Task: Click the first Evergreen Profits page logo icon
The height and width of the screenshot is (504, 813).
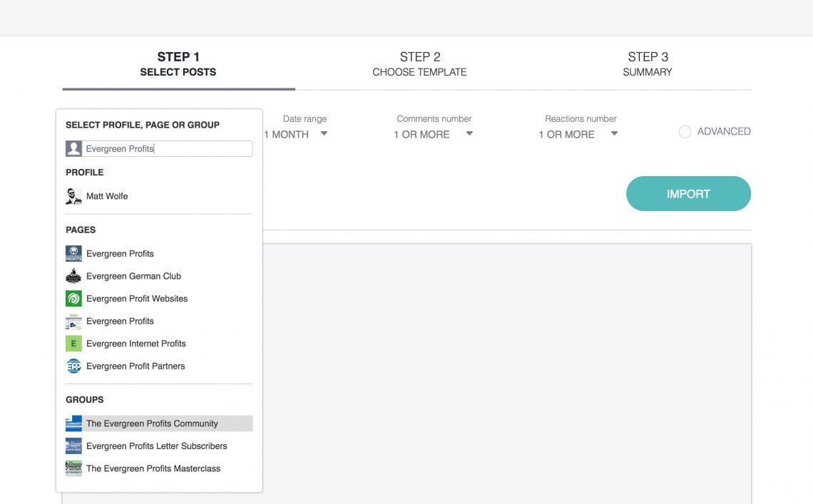Action: [73, 254]
